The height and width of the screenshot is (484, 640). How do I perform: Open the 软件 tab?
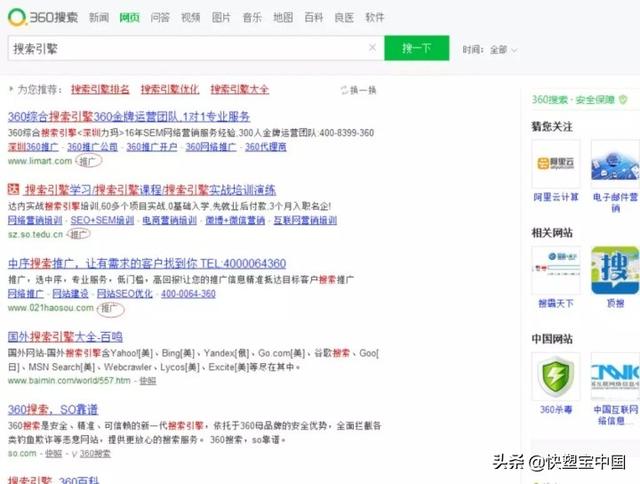click(375, 18)
